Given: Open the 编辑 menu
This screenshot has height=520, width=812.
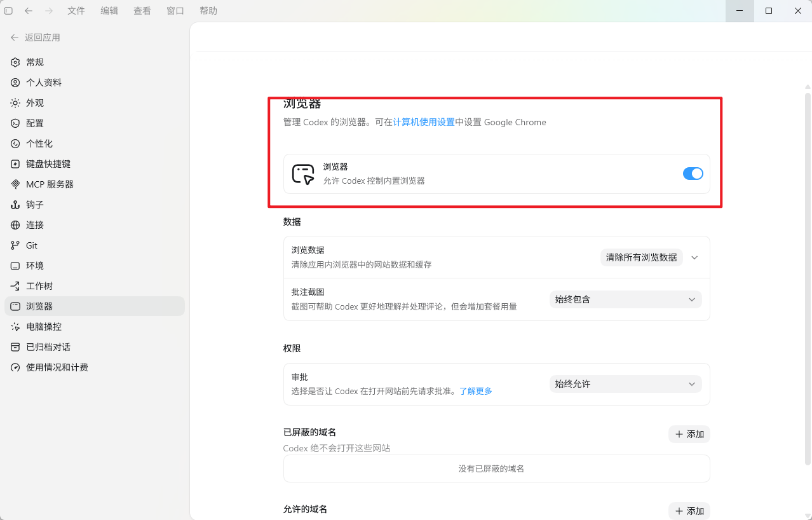Looking at the screenshot, I should (x=109, y=11).
